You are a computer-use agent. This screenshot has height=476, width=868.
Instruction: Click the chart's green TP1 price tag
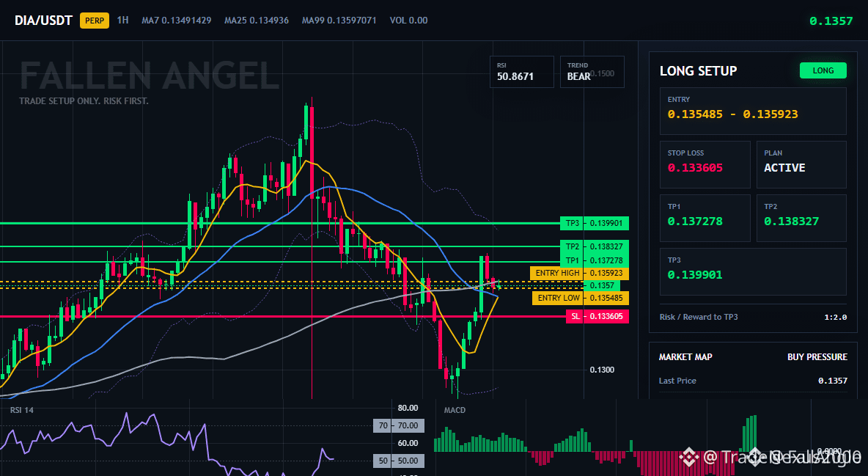[594, 260]
